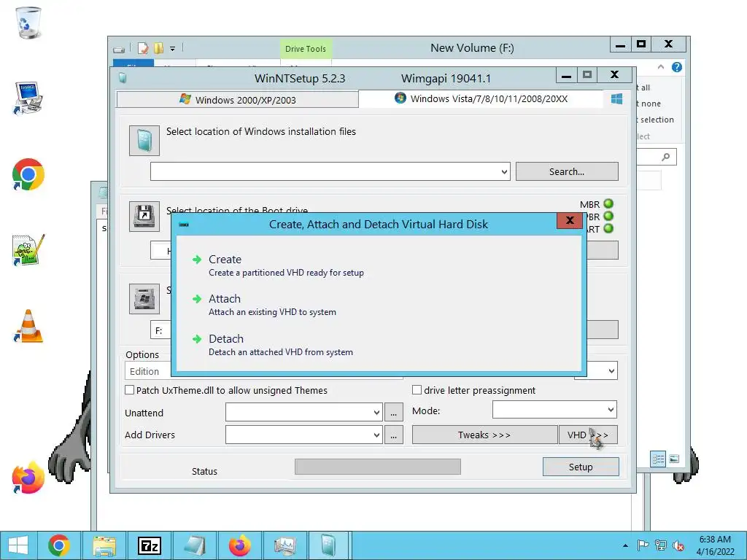Tick Patch UxTheme.dll unsigned Themes checkbox
Screen dimensions: 747x560
coord(130,390)
